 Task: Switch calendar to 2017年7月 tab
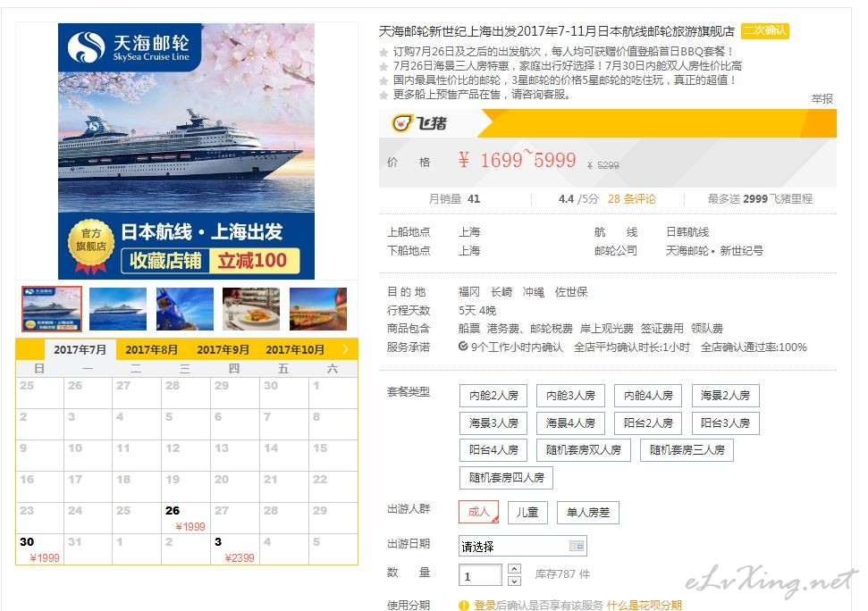80,349
